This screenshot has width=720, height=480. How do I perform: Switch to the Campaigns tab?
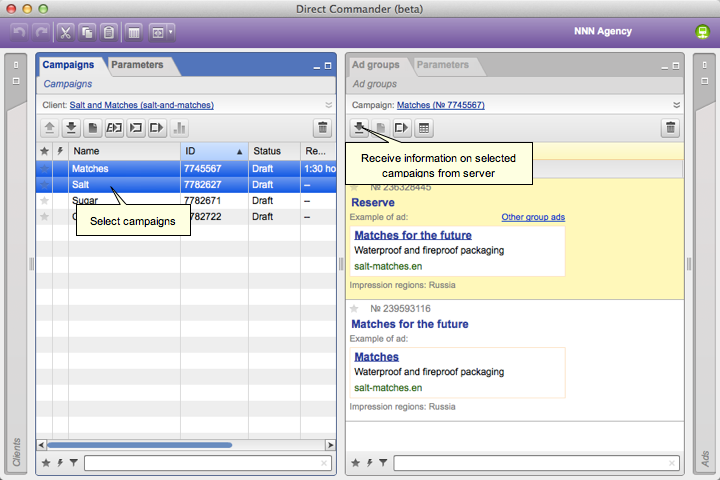(68, 65)
